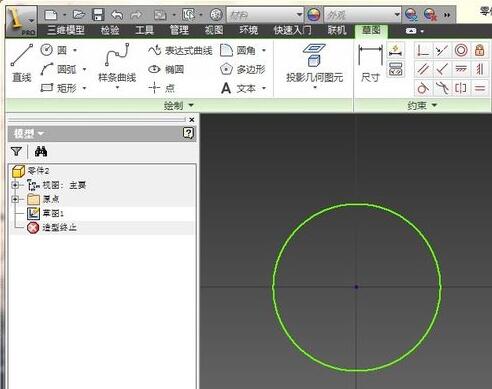Close the model browser panel
The width and height of the screenshot is (492, 389).
click(x=192, y=120)
